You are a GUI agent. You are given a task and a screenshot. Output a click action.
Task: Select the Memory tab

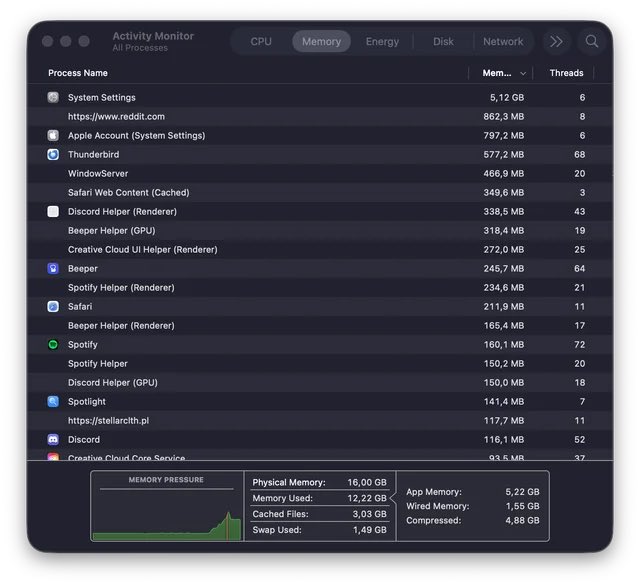click(x=322, y=41)
